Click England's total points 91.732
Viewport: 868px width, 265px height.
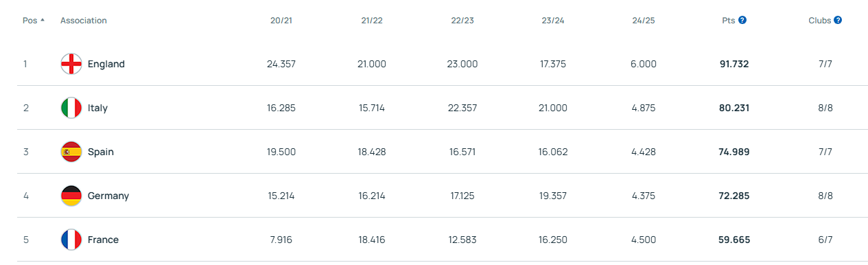[x=734, y=64]
